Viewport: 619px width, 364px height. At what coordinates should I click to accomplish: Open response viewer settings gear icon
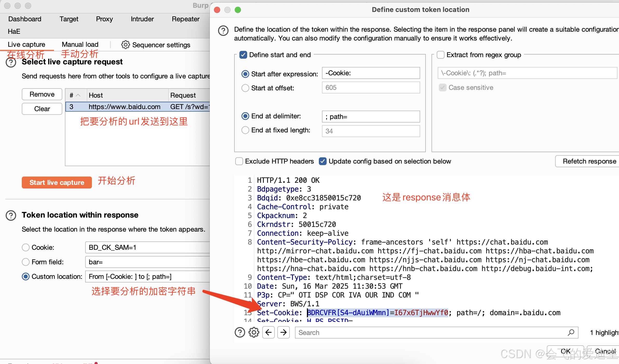click(254, 333)
